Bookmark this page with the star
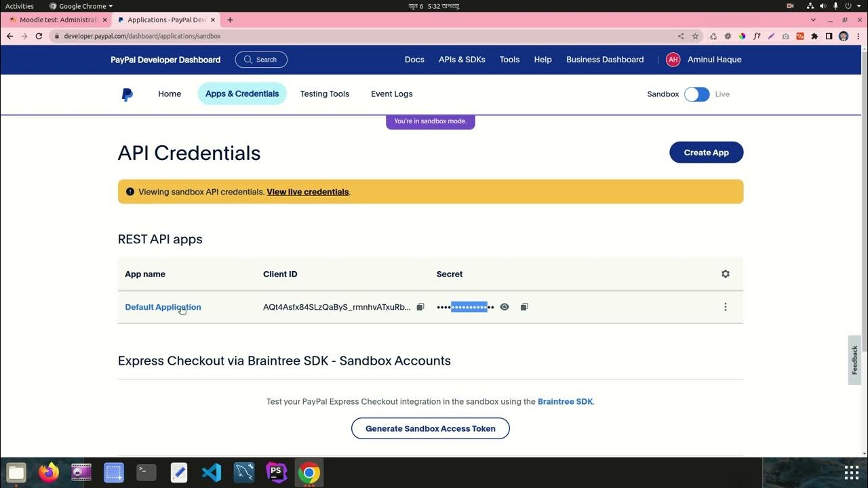 click(695, 36)
